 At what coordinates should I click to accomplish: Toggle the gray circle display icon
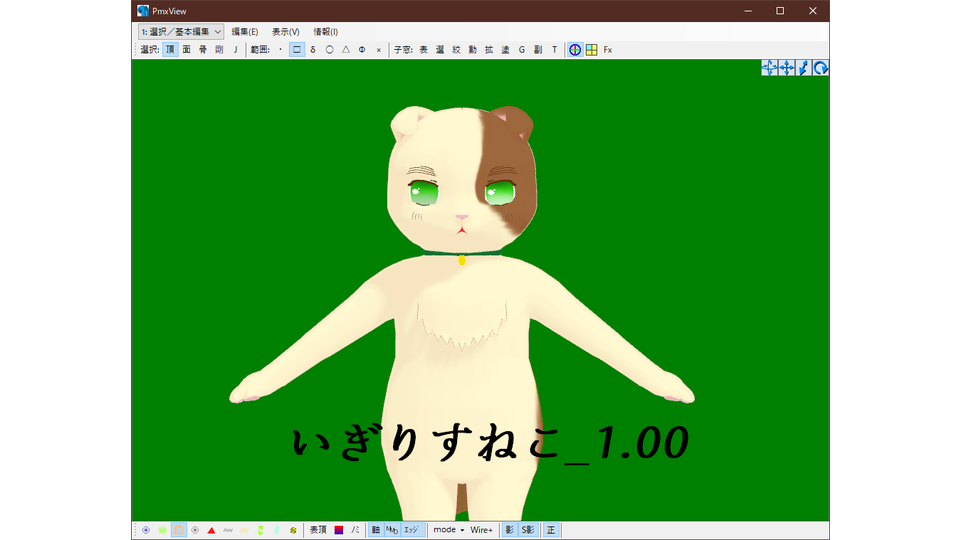pos(195,530)
